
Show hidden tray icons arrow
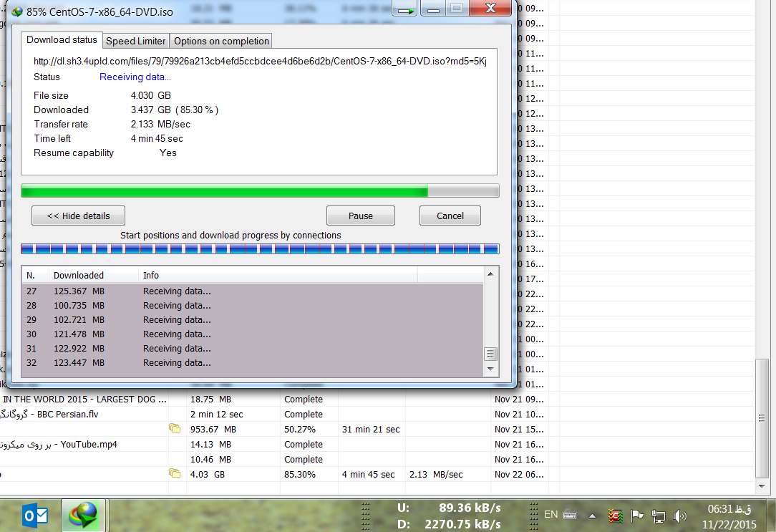tap(592, 516)
